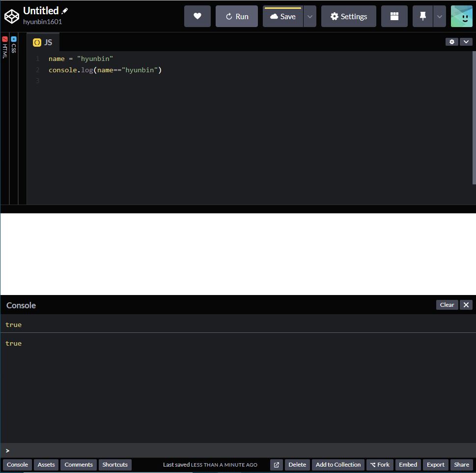Open pen Settings
The height and width of the screenshot is (473, 476).
click(x=348, y=16)
